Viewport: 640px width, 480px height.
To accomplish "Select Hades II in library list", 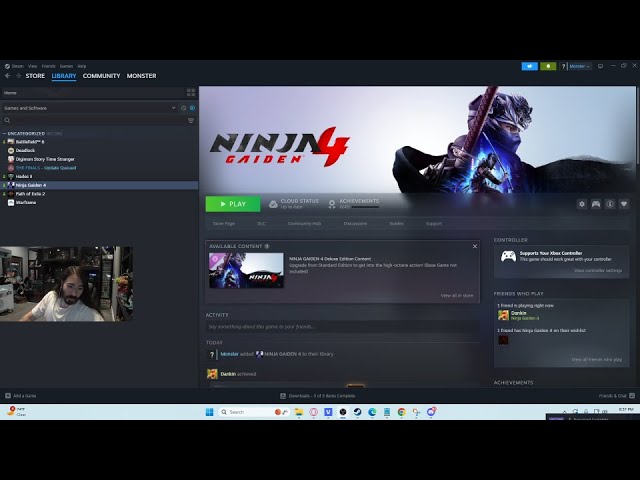I will pyautogui.click(x=99, y=176).
